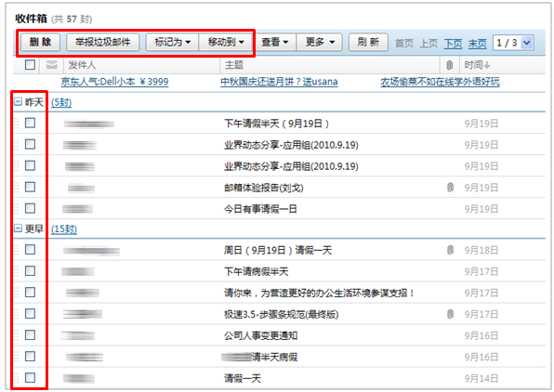Open ad link 京东人气:Dell小本 ¥3999

tap(115, 82)
